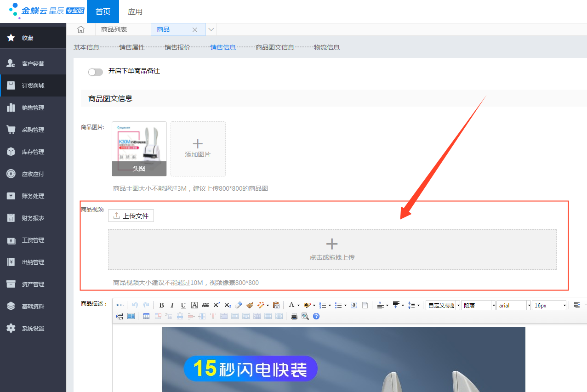This screenshot has width=587, height=392.
Task: Click the select-all icon in the editor
Action: click(354, 305)
